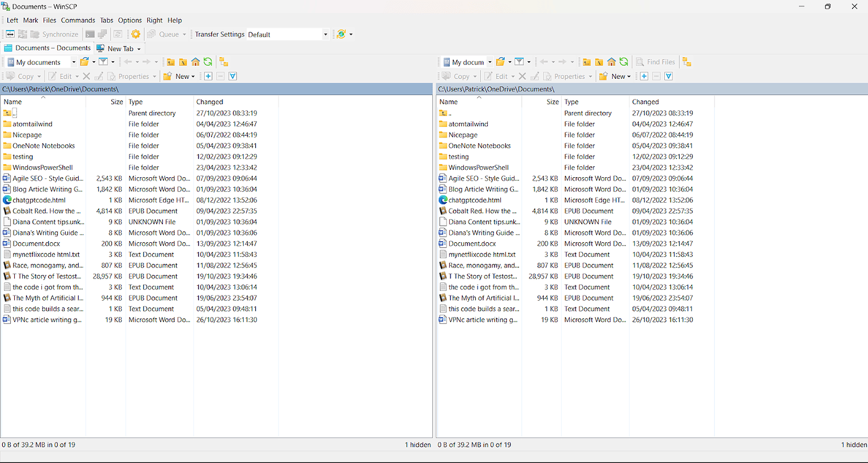The width and height of the screenshot is (868, 463).
Task: Open the My documents directory dropdown
Action: (x=73, y=62)
